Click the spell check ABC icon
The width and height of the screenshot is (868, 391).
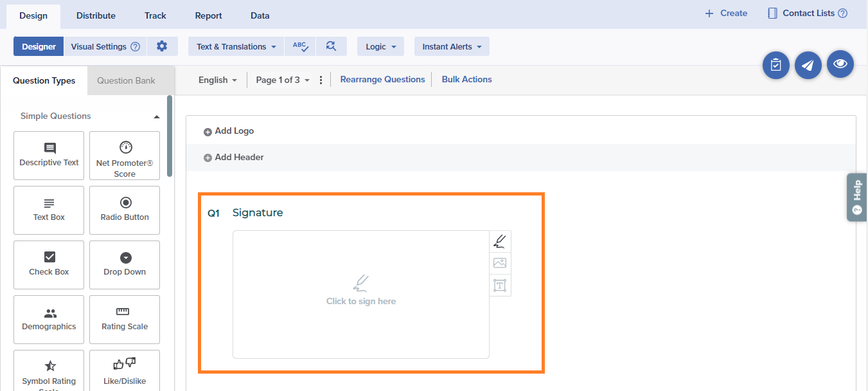click(x=300, y=46)
